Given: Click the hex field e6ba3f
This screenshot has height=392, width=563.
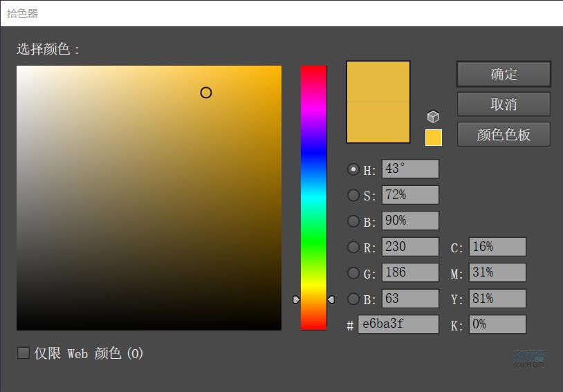Looking at the screenshot, I should pos(398,324).
